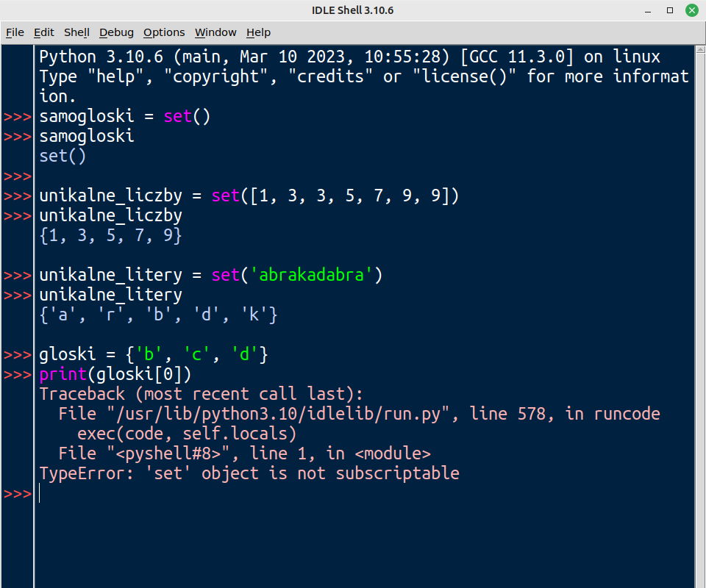Click the gloski = {'b', 'c', 'd'} line
Screen dimensions: 706x588
(153, 355)
